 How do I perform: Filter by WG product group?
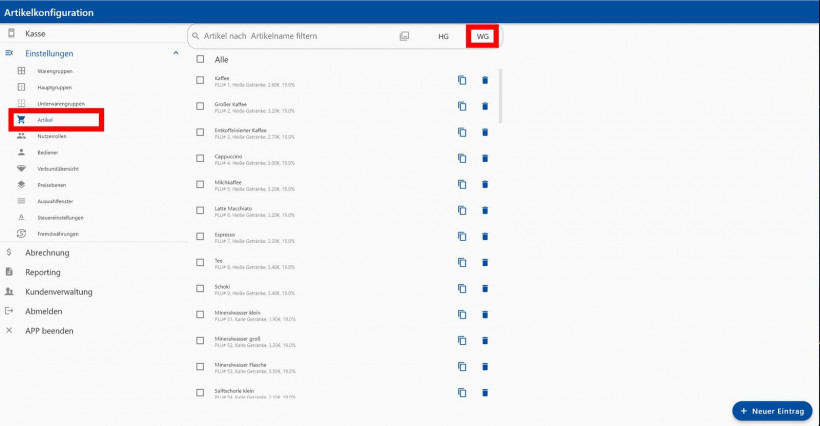[x=483, y=36]
